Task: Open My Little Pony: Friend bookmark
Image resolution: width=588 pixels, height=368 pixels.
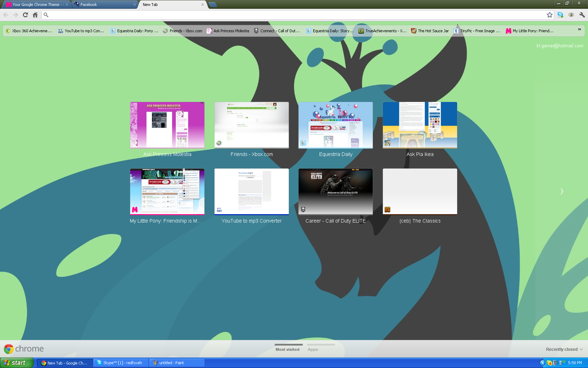Action: [530, 31]
